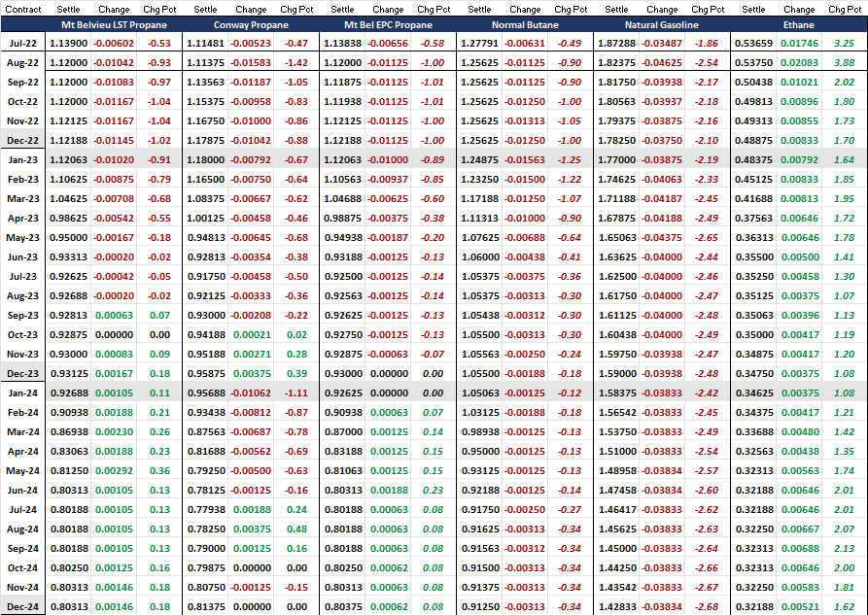This screenshot has height=615, width=868.
Task: Select the Mt Belvieu LST Propane header
Action: (x=114, y=25)
